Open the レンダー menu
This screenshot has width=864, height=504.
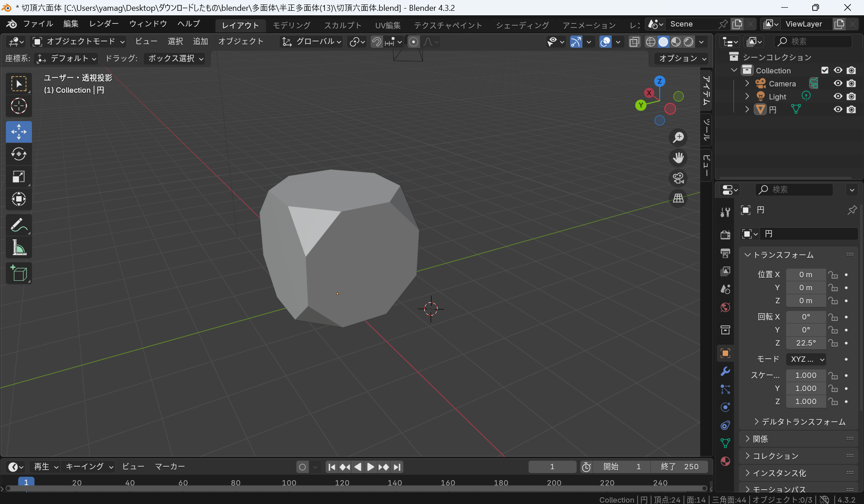pyautogui.click(x=104, y=24)
